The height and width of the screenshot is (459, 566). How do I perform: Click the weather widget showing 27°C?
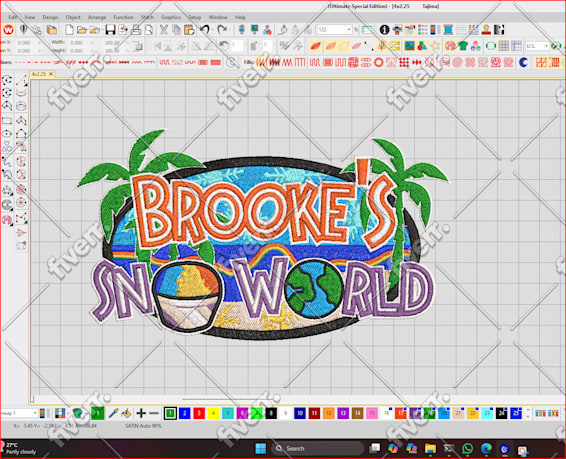point(19,449)
